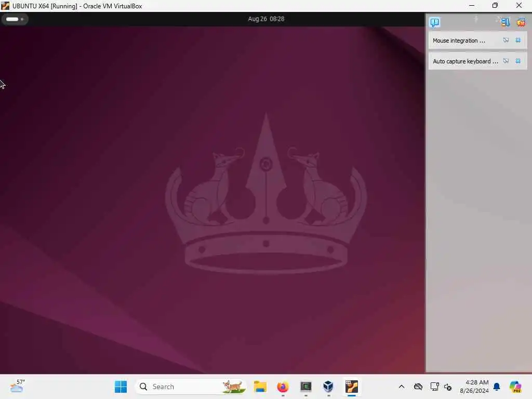Open the Mouse integration notification text
Screen dimensions: 532x399
(x=459, y=41)
